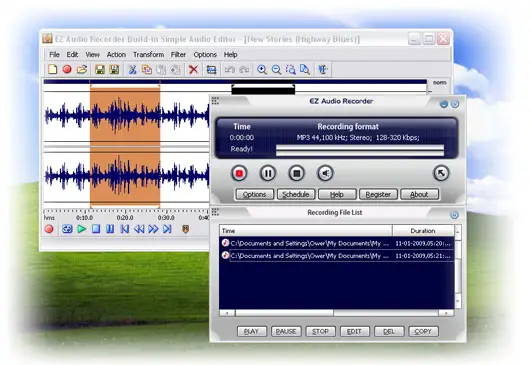
Task: Click the red X Delete icon
Action: click(x=193, y=69)
